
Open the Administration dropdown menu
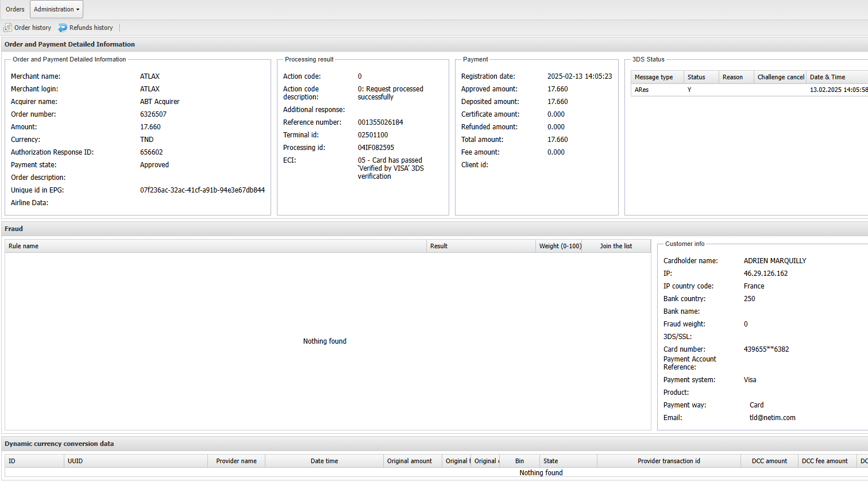tap(56, 9)
